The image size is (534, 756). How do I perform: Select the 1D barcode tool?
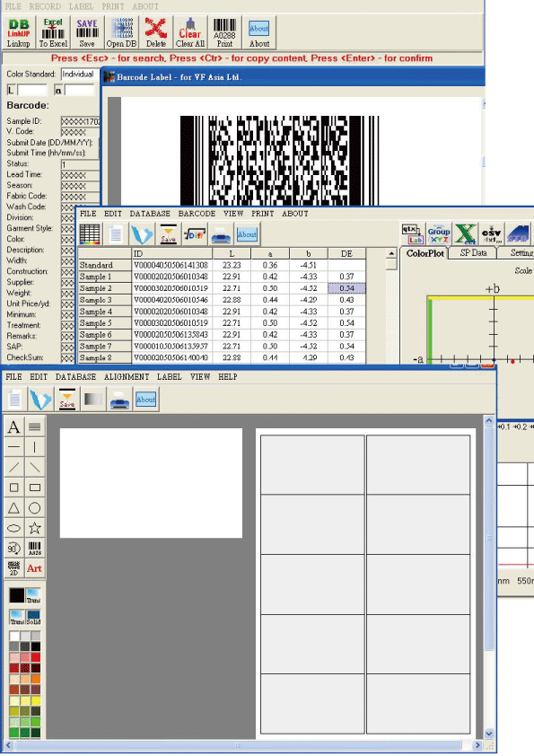[35, 549]
